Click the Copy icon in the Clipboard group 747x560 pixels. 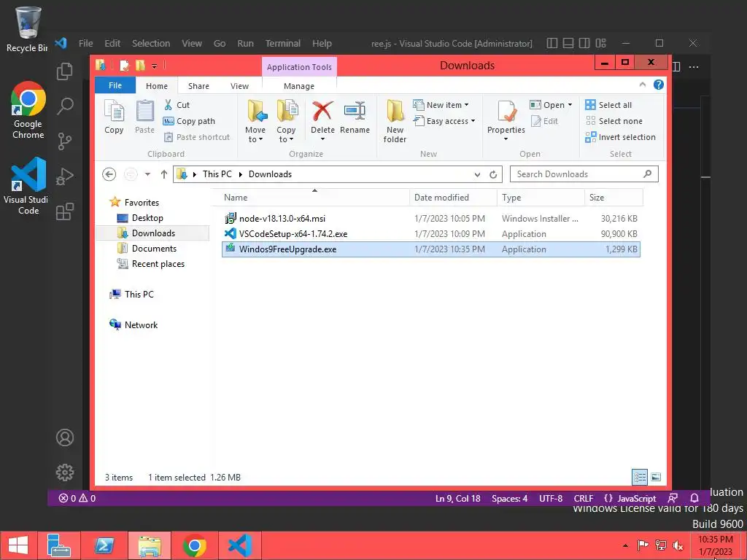(114, 112)
